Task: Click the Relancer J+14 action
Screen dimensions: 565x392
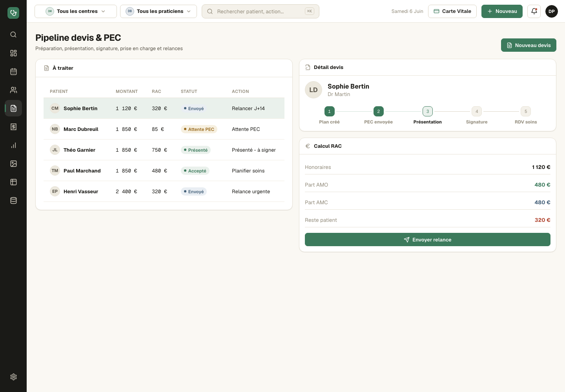Action: (248, 109)
